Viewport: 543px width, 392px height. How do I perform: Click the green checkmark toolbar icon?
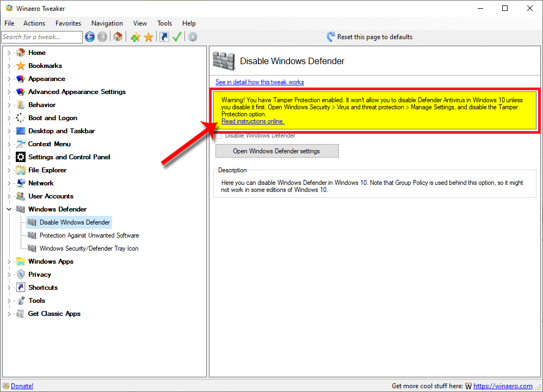177,36
